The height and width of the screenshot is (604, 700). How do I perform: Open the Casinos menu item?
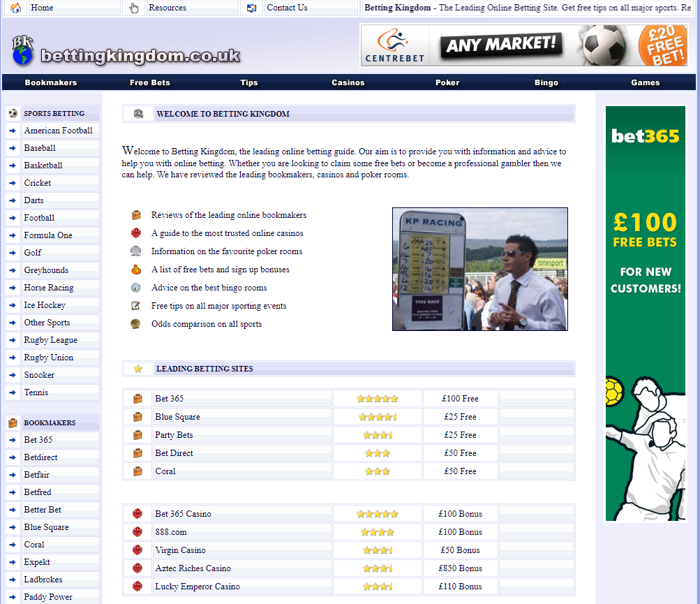click(348, 82)
